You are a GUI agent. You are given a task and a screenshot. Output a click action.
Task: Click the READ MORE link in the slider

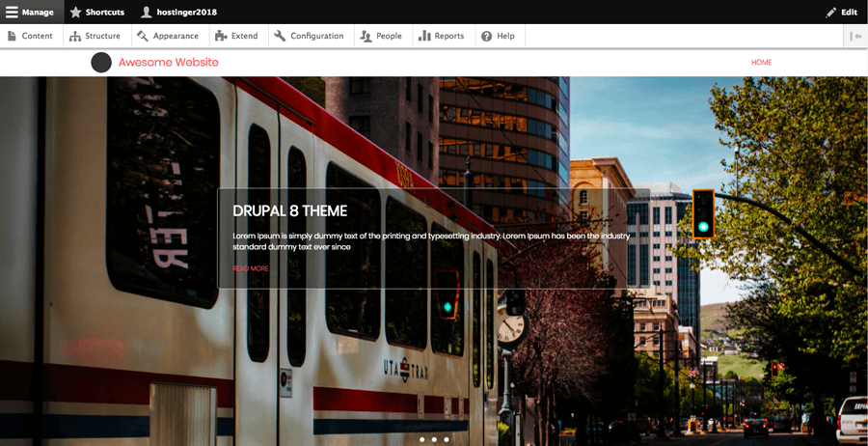click(250, 268)
